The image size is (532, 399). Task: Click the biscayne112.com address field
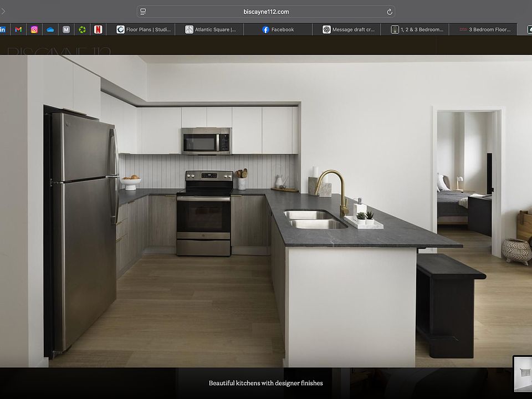pos(266,12)
